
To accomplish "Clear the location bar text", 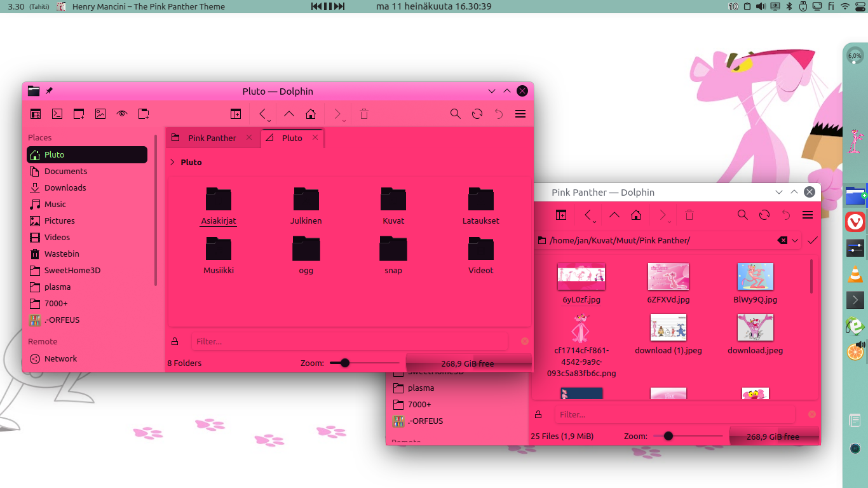I will (x=783, y=240).
